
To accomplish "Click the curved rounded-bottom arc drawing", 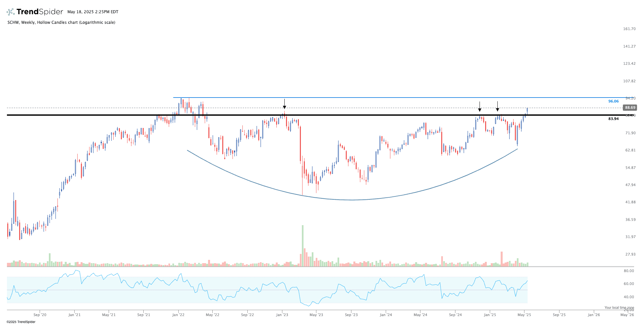I will point(352,200).
